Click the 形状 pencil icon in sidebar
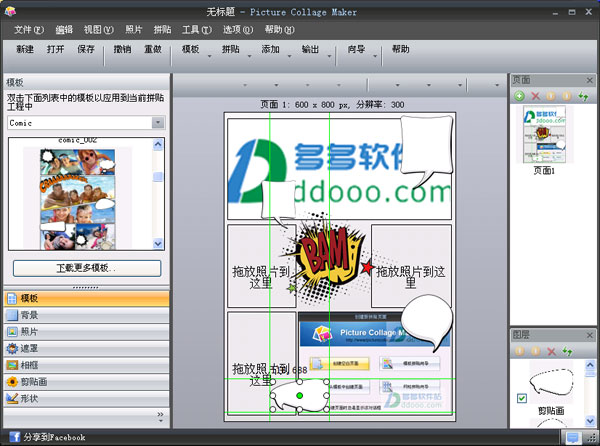The height and width of the screenshot is (446, 600). (x=12, y=399)
